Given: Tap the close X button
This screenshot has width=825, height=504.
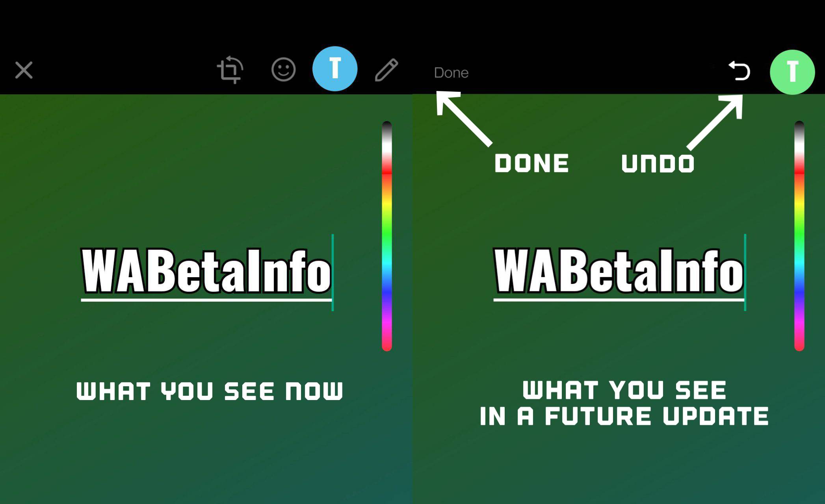Looking at the screenshot, I should [24, 70].
